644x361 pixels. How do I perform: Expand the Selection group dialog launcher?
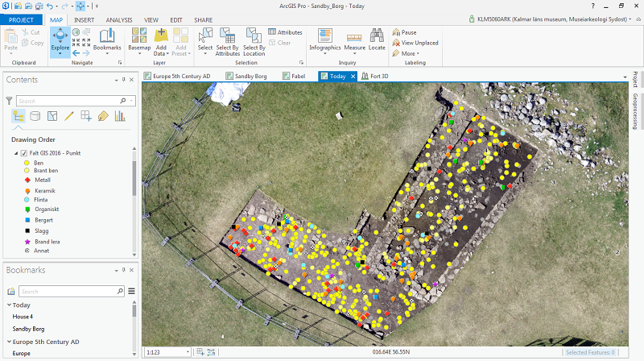coord(301,63)
